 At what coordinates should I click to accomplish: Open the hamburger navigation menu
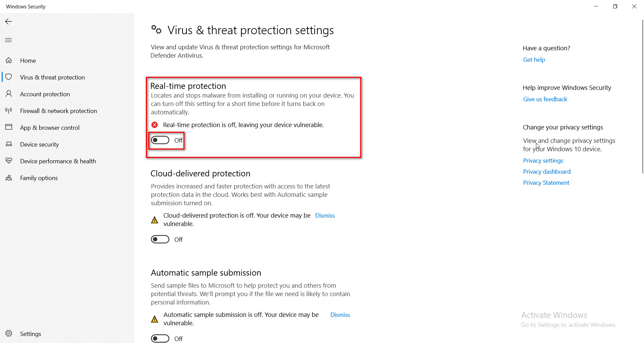pyautogui.click(x=8, y=40)
